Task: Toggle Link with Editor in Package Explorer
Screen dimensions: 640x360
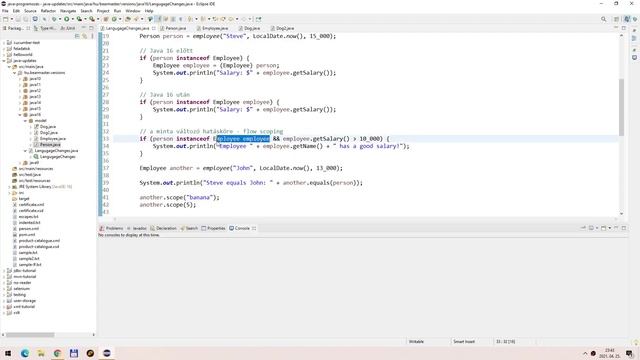Action: (84, 36)
